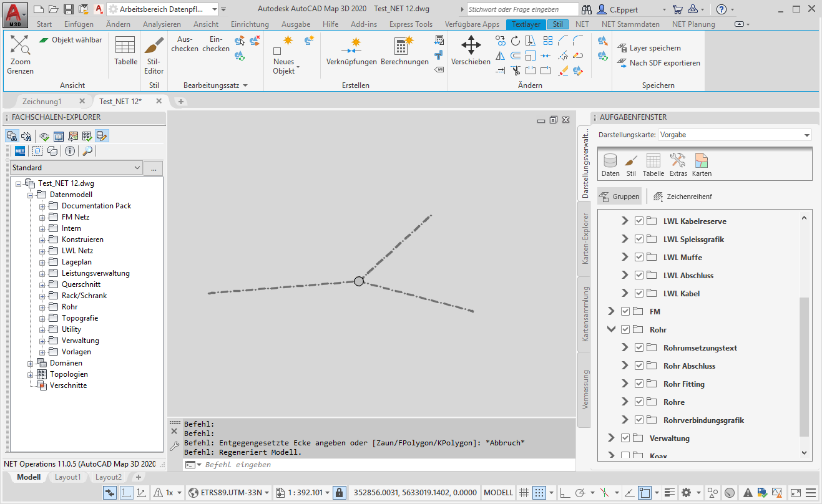Switch to the Zeichnung1 document tab

click(x=42, y=101)
